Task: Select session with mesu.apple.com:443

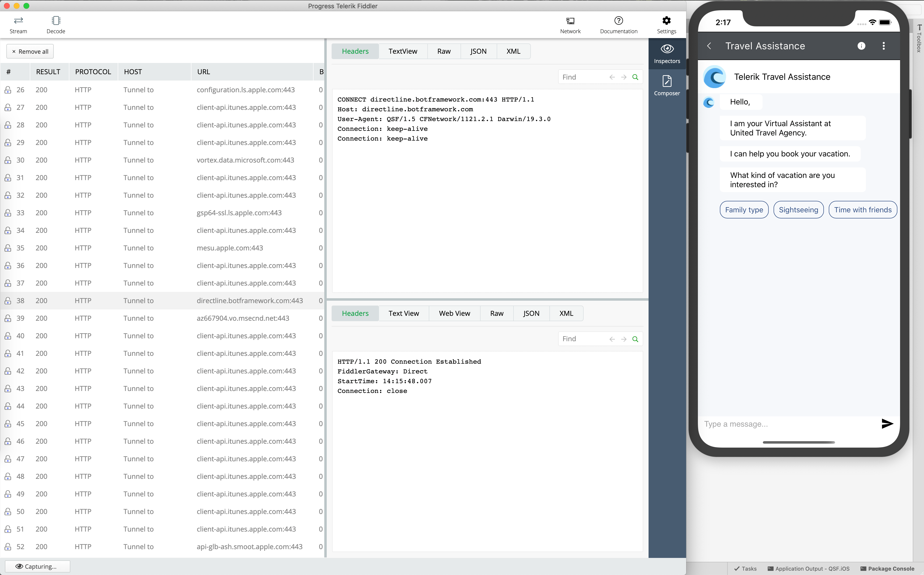Action: tap(162, 248)
